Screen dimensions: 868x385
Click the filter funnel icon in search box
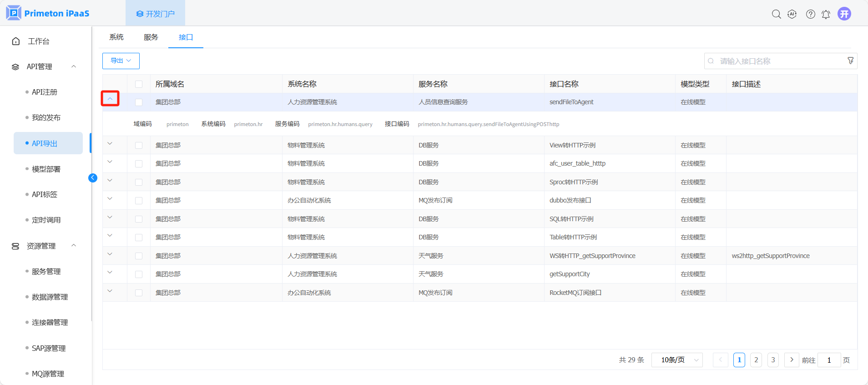tap(850, 61)
